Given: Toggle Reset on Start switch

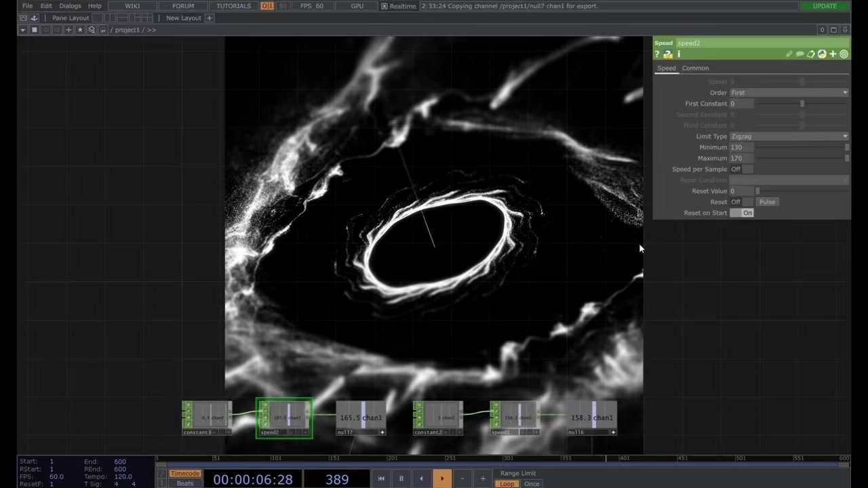Looking at the screenshot, I should pyautogui.click(x=742, y=213).
